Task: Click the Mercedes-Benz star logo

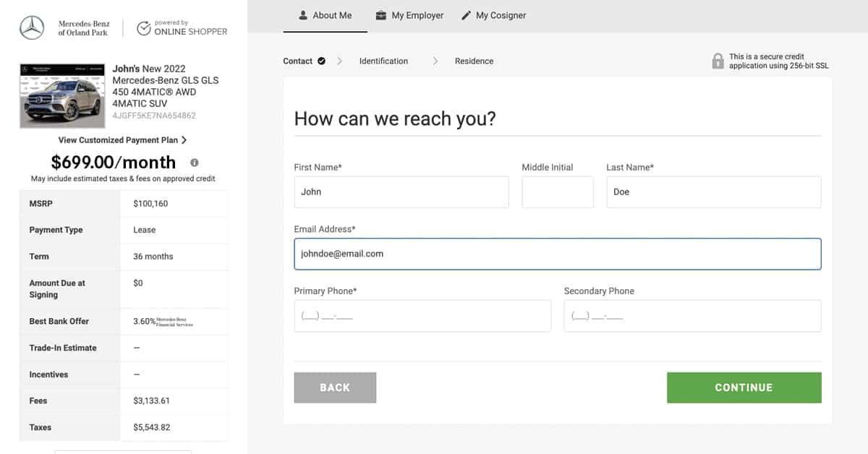Action: tap(32, 28)
